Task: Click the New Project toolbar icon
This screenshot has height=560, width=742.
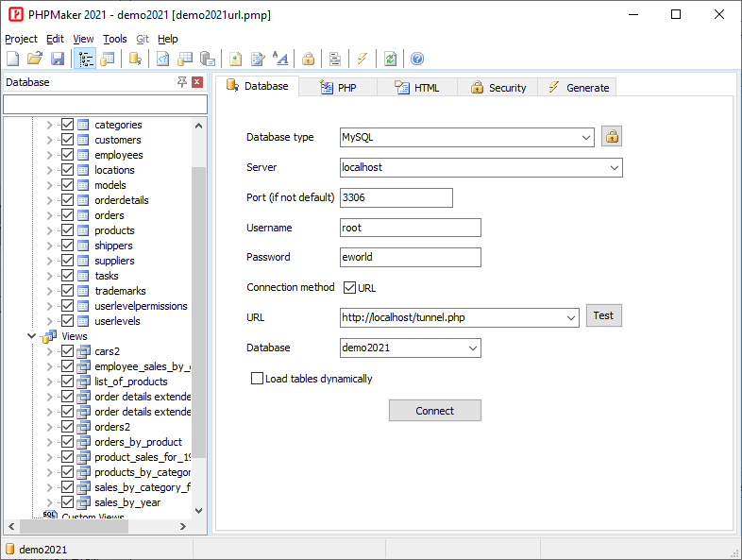Action: pyautogui.click(x=14, y=59)
